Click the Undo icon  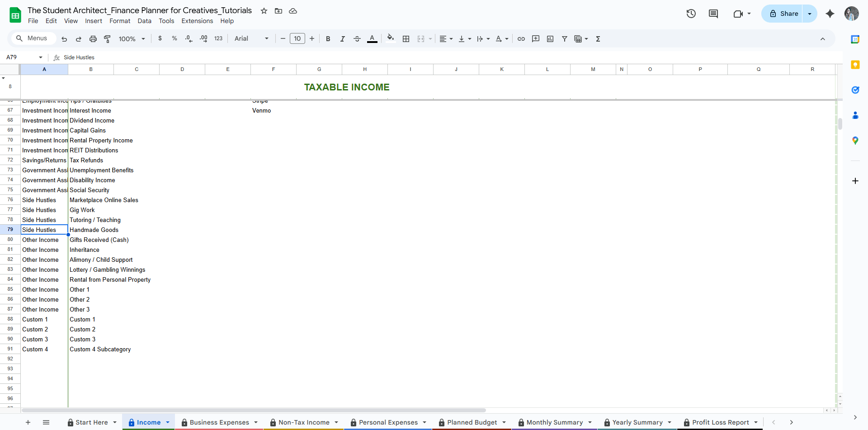[x=64, y=39]
